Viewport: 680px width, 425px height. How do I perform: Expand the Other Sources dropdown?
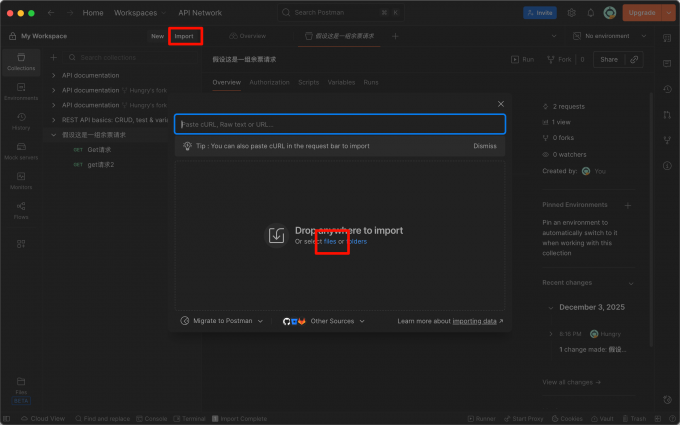pyautogui.click(x=324, y=321)
